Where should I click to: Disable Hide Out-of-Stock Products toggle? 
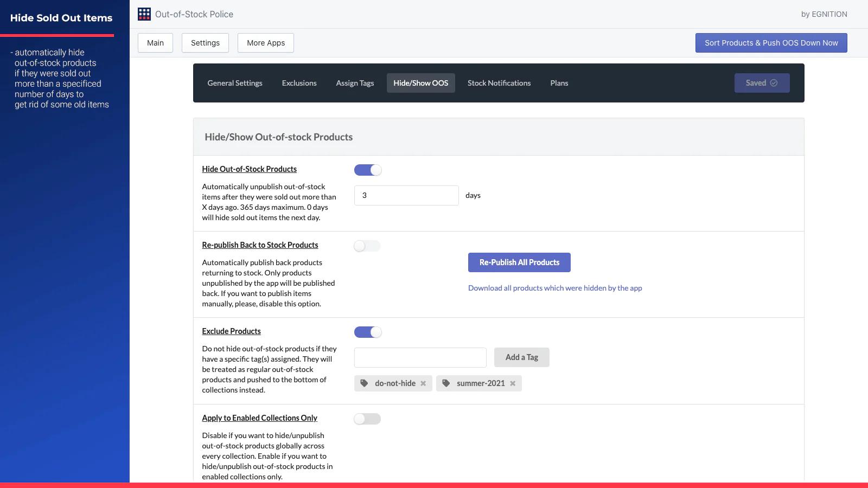pos(368,170)
